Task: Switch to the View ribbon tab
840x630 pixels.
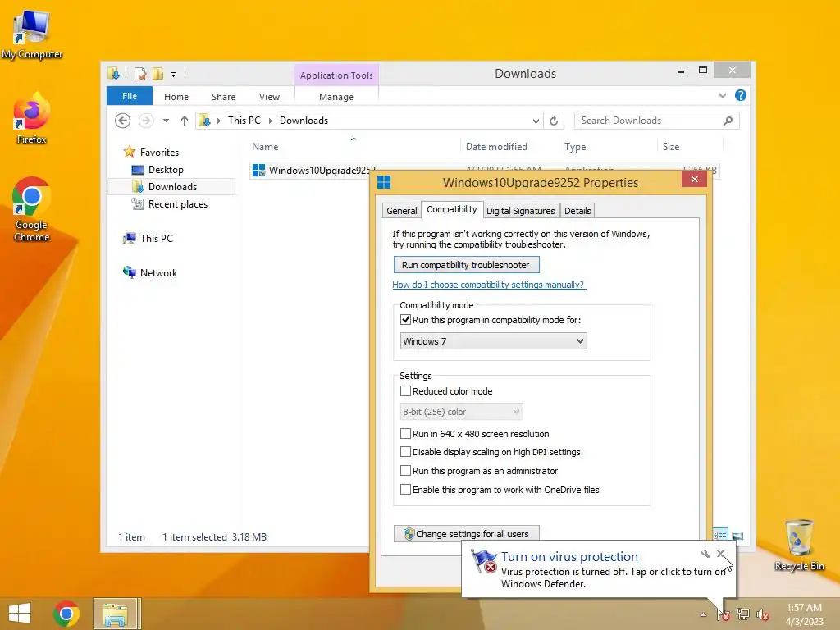Action: click(269, 97)
